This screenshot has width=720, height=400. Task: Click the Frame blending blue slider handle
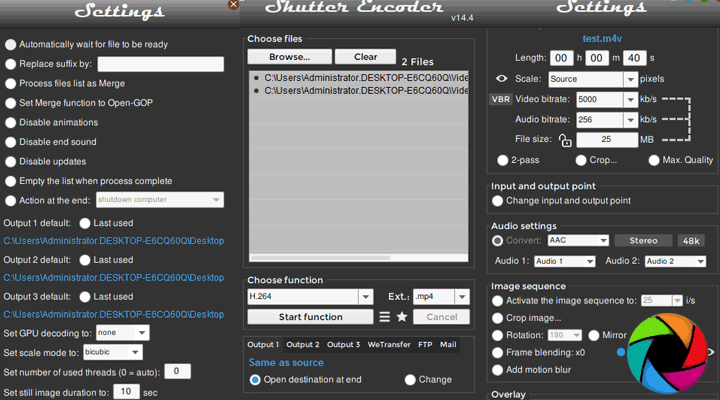620,352
